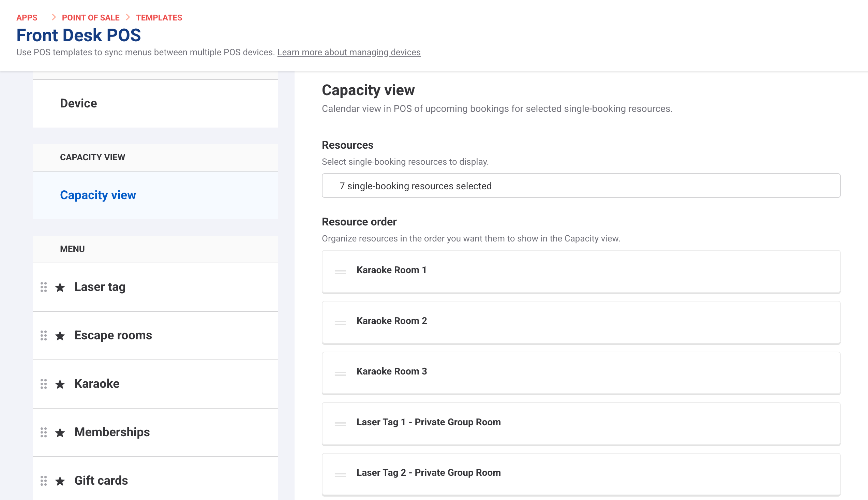Screen dimensions: 868x500
Task: Open the Escape rooms menu item
Action: (113, 335)
